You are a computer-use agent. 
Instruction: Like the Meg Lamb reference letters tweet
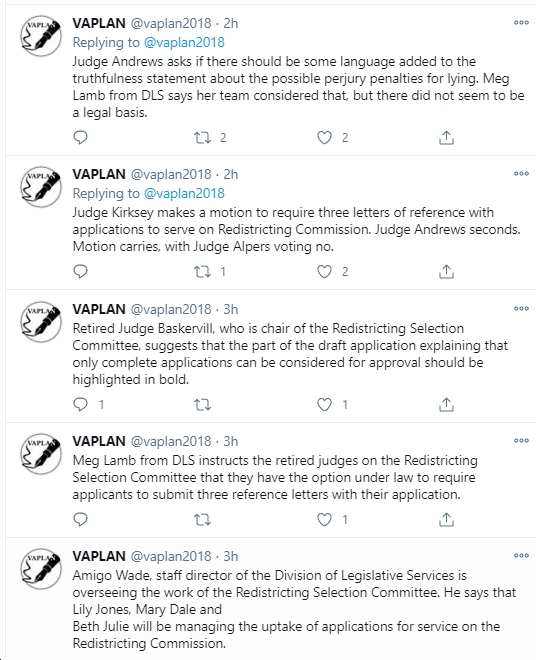(324, 520)
